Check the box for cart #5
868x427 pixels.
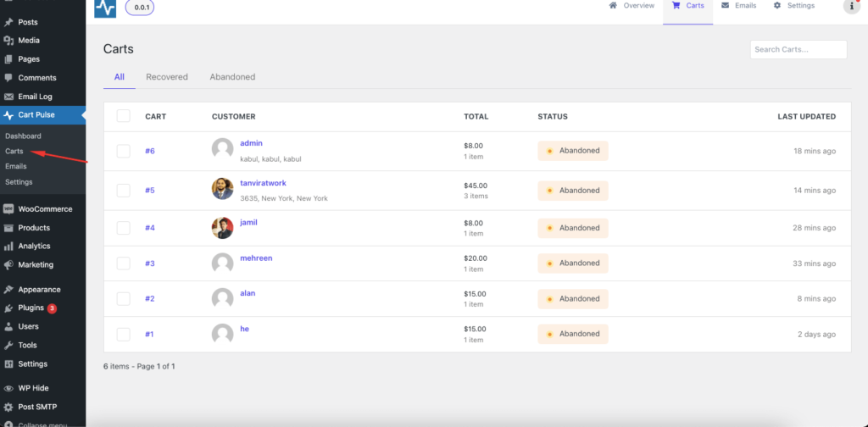click(124, 191)
